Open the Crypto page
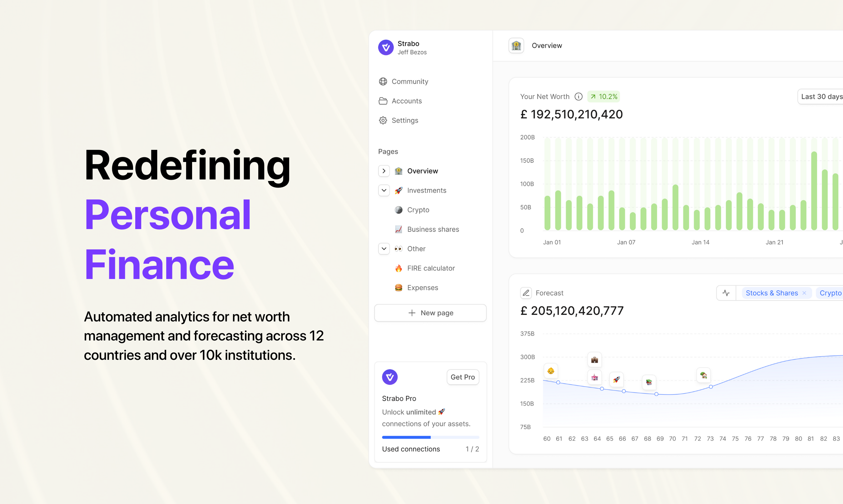The height and width of the screenshot is (504, 843). pyautogui.click(x=418, y=210)
